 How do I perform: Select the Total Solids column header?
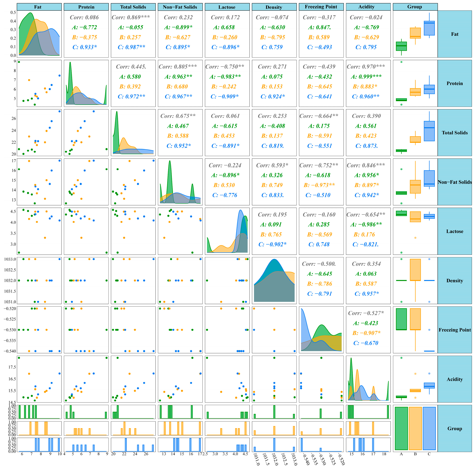133,7
